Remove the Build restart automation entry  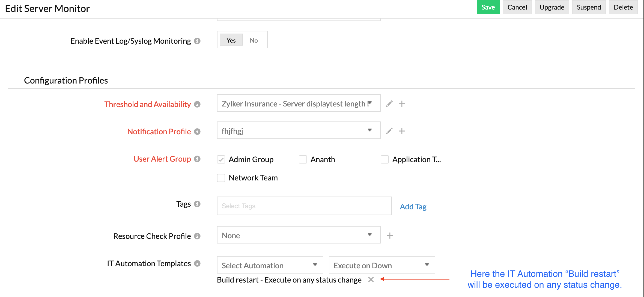(x=371, y=280)
